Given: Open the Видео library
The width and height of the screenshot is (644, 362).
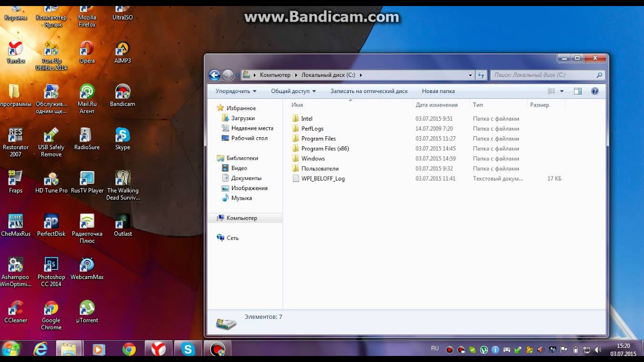Looking at the screenshot, I should coord(234,168).
